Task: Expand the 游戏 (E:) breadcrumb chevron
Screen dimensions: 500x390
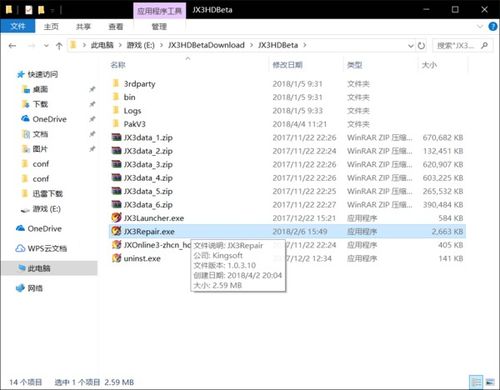Action: (162, 45)
